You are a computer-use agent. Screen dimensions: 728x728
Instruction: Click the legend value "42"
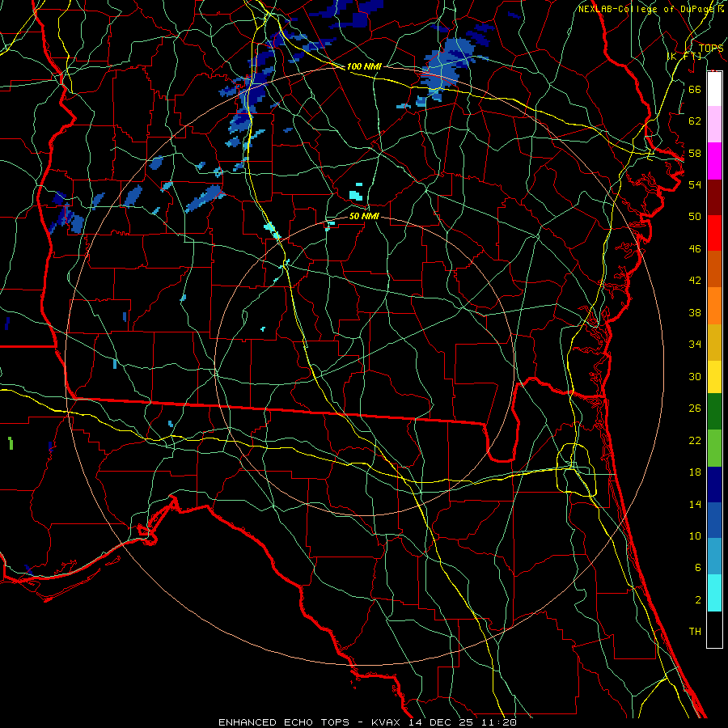coord(695,281)
